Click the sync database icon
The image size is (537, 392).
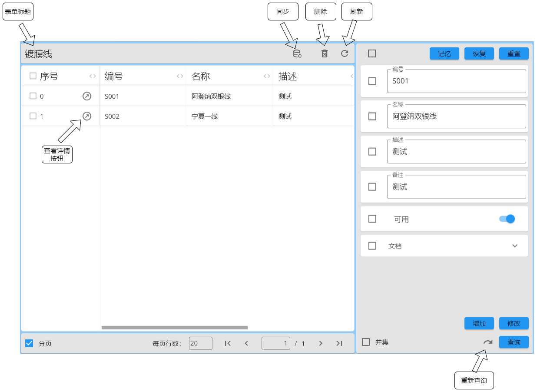coord(297,54)
